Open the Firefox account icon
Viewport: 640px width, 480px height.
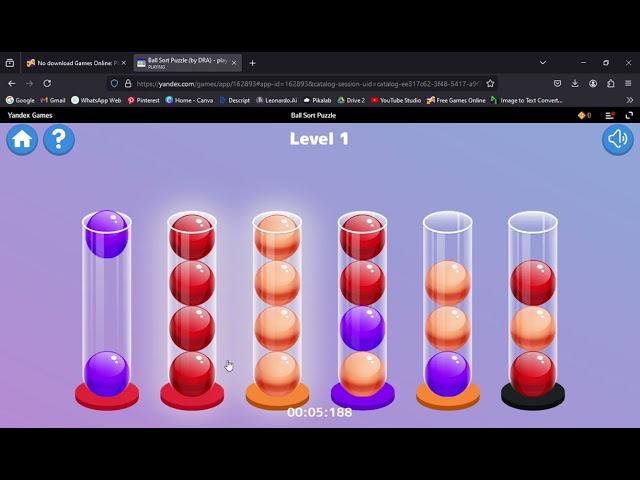[593, 83]
